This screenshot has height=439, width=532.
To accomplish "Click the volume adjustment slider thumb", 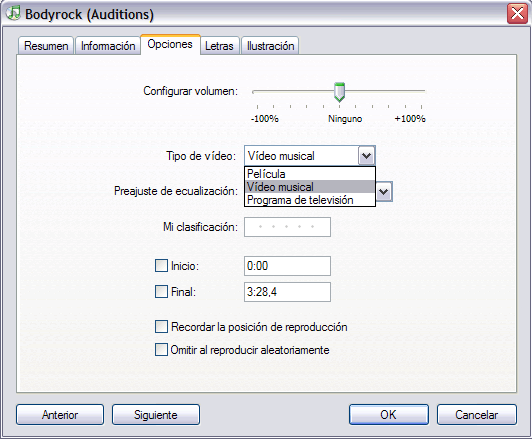I will click(339, 92).
